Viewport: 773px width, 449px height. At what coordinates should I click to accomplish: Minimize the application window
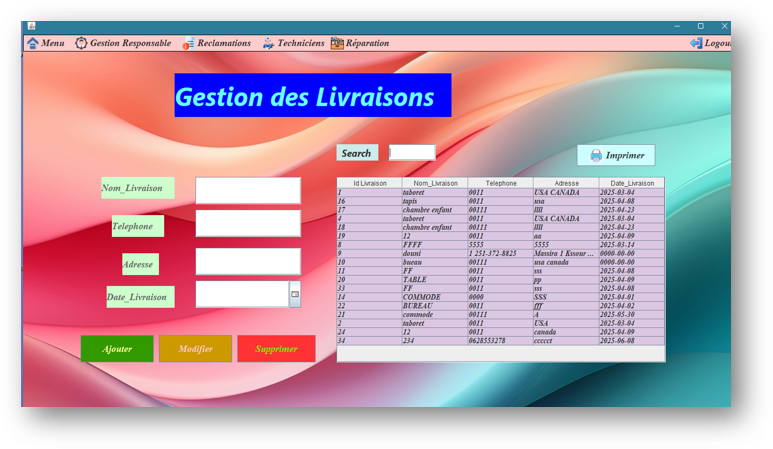pos(677,26)
